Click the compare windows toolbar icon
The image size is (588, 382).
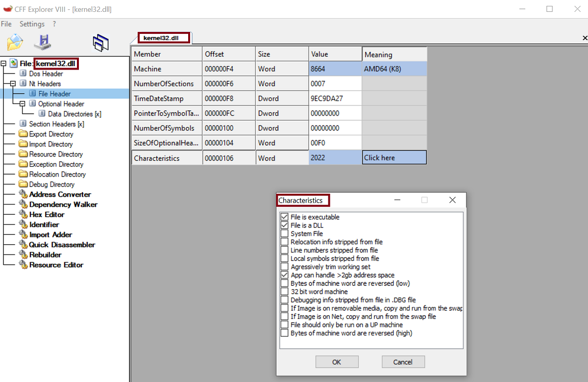100,43
